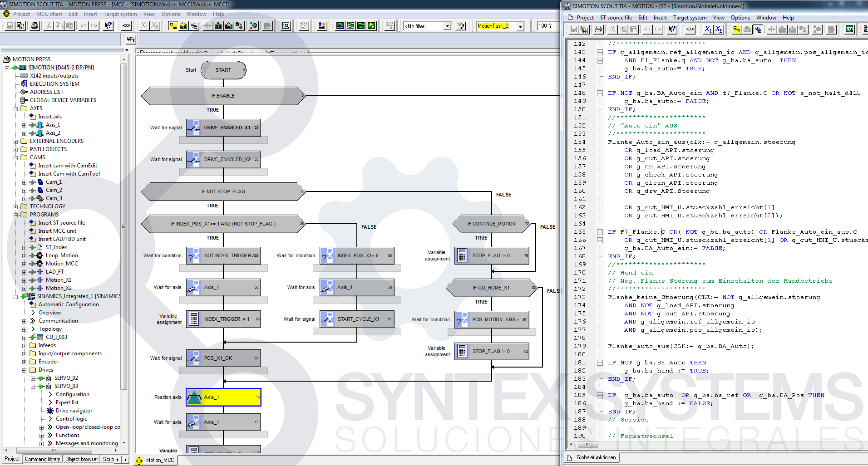Close the project navigator panel with X
The image size is (868, 466).
127,50
